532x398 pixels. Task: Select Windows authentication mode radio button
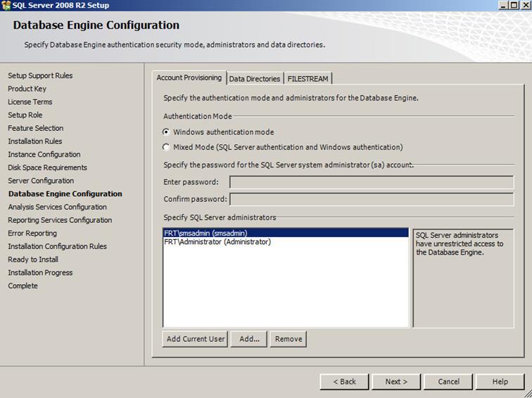coord(166,132)
